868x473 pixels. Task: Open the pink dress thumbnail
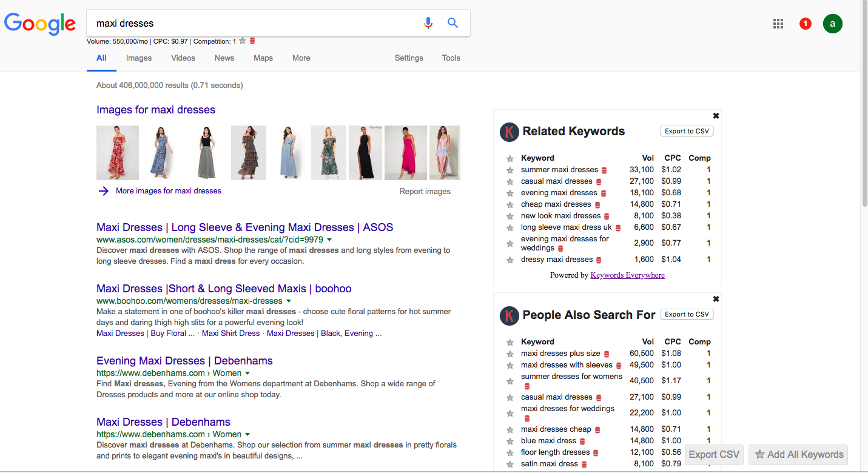click(x=406, y=153)
